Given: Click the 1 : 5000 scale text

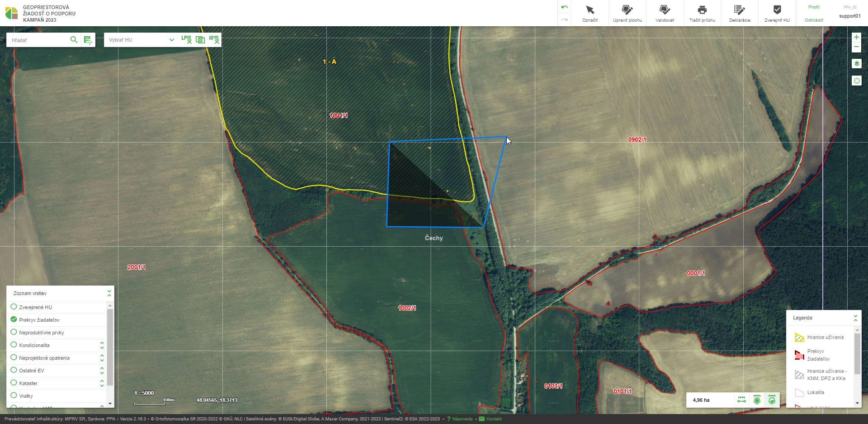Looking at the screenshot, I should click(x=144, y=393).
